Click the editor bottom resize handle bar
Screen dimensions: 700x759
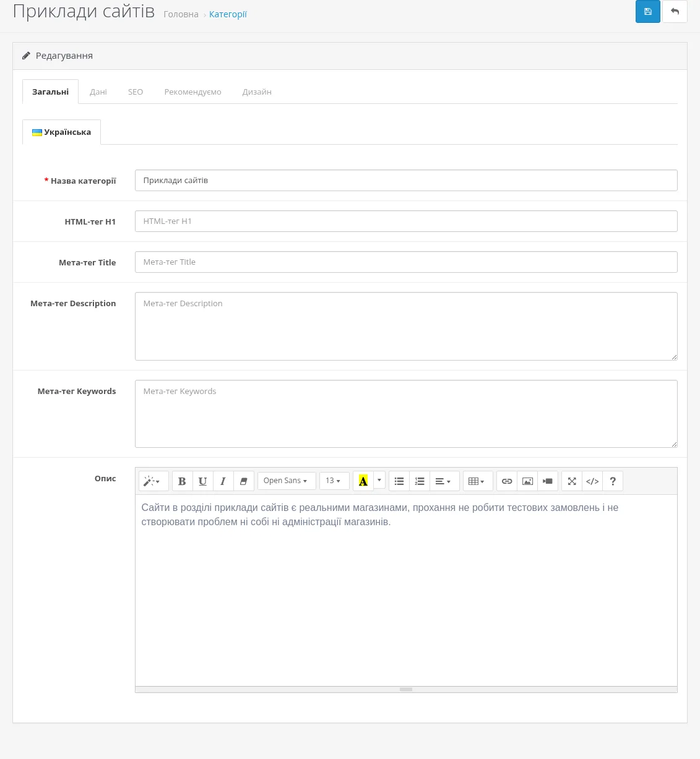pyautogui.click(x=406, y=689)
